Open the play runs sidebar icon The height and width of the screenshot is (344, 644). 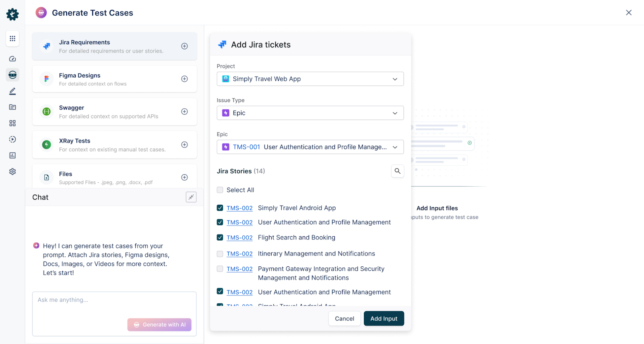[12, 139]
